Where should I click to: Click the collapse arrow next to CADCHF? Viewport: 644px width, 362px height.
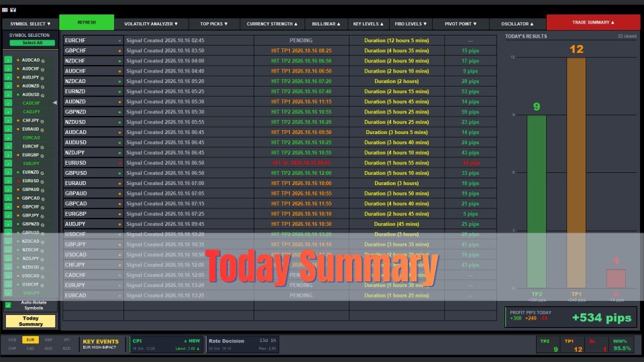pyautogui.click(x=54, y=103)
